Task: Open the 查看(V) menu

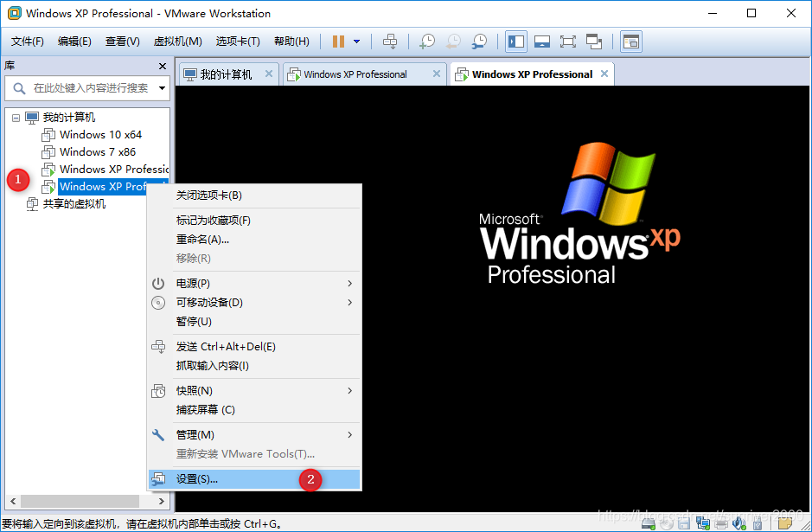Action: [123, 42]
